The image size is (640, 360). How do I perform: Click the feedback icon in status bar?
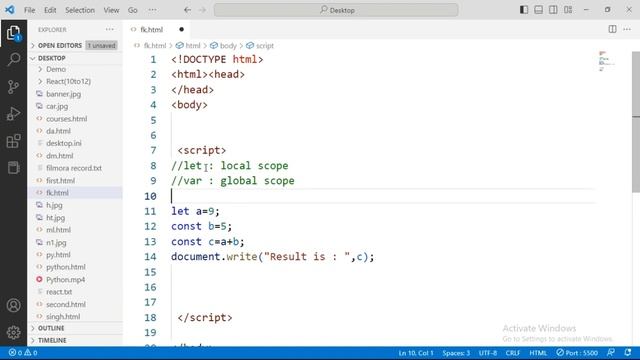tap(611, 353)
